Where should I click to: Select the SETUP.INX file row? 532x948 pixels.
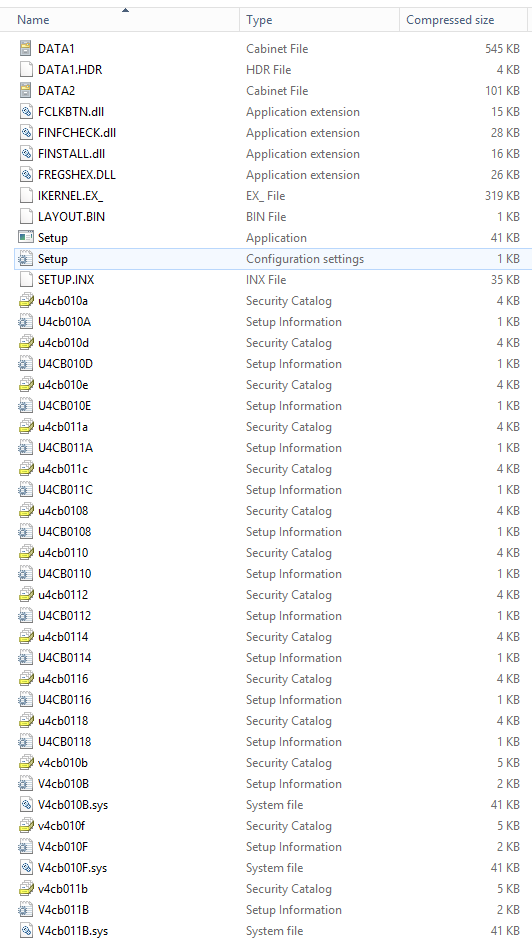(272, 280)
